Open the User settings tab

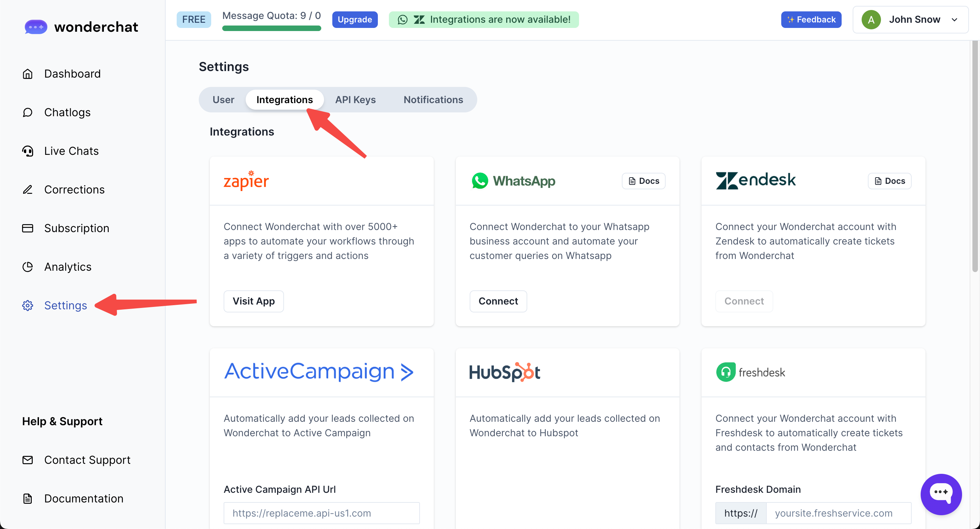coord(223,100)
